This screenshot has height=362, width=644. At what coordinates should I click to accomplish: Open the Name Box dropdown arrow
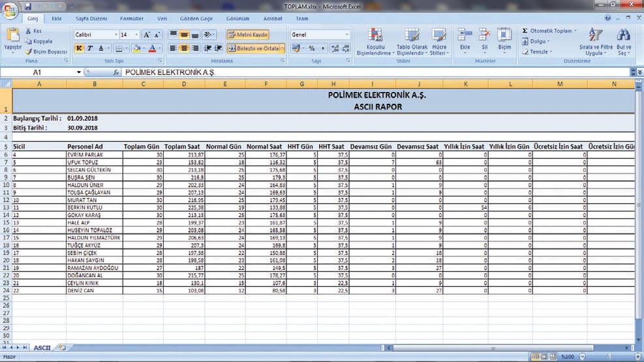[78, 72]
